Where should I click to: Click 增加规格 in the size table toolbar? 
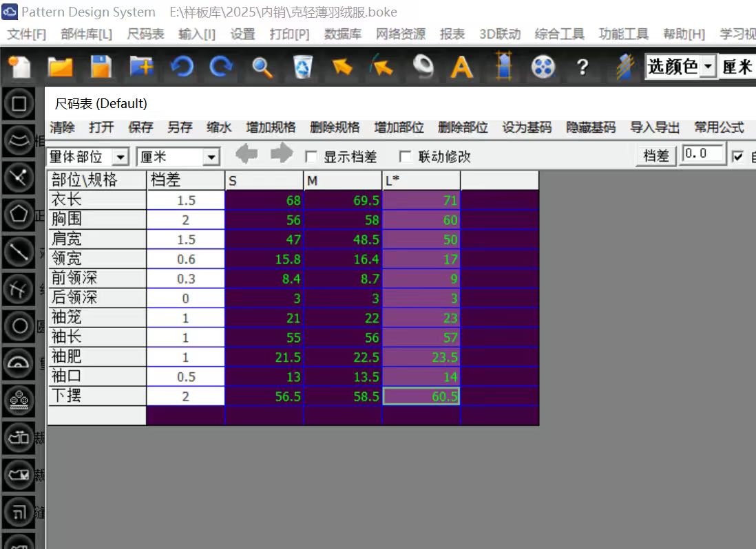[271, 127]
